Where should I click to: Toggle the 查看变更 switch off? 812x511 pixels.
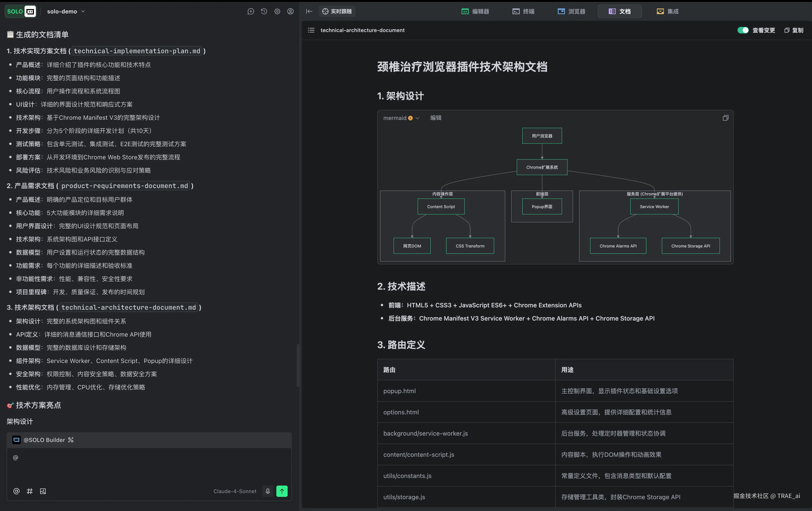pyautogui.click(x=743, y=30)
